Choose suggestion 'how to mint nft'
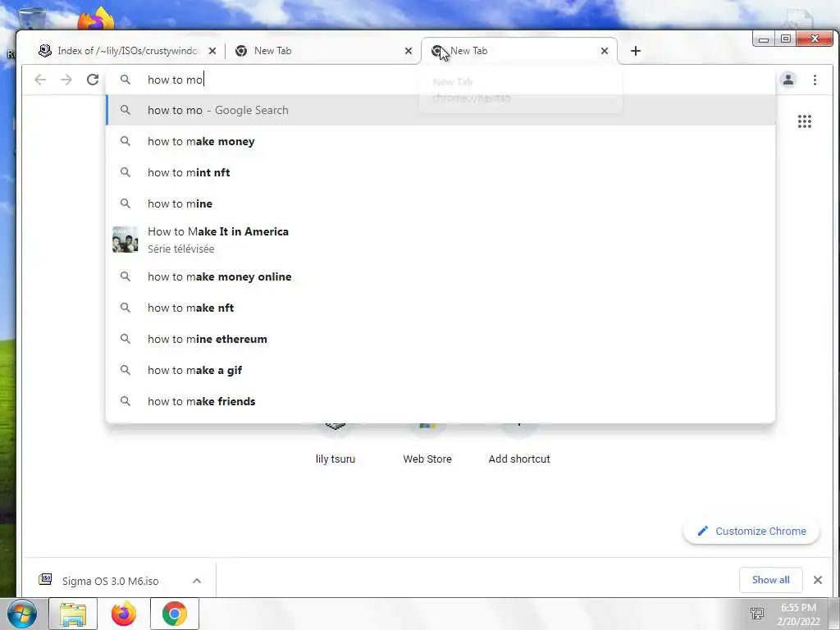Image resolution: width=840 pixels, height=630 pixels. pyautogui.click(x=441, y=172)
